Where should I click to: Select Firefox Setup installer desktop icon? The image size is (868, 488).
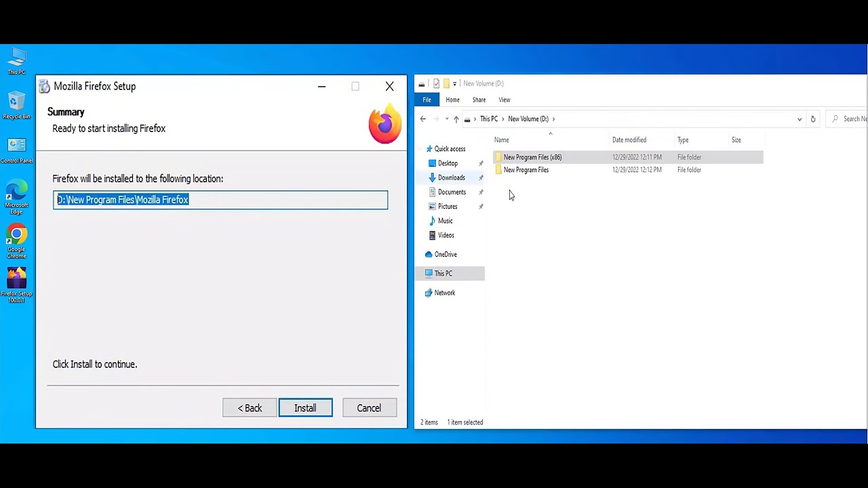point(16,285)
